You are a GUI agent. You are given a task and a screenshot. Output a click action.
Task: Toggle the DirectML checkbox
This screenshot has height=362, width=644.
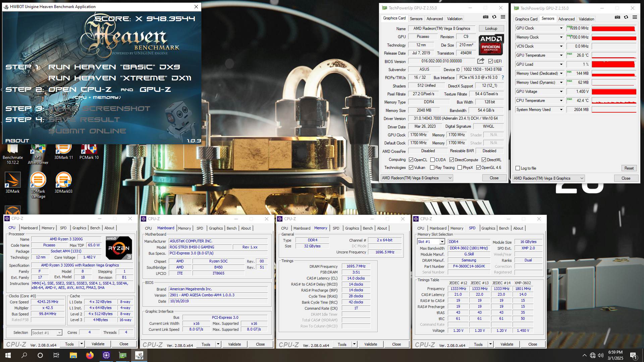[484, 160]
